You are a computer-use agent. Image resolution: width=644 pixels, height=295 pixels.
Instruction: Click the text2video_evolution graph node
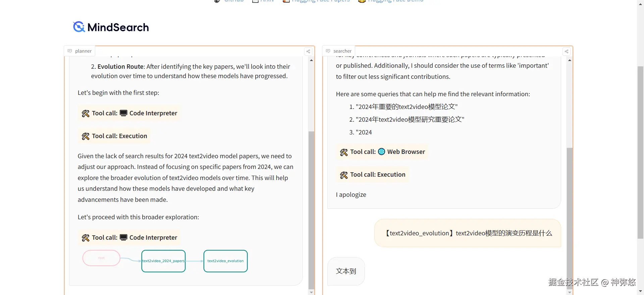click(225, 261)
